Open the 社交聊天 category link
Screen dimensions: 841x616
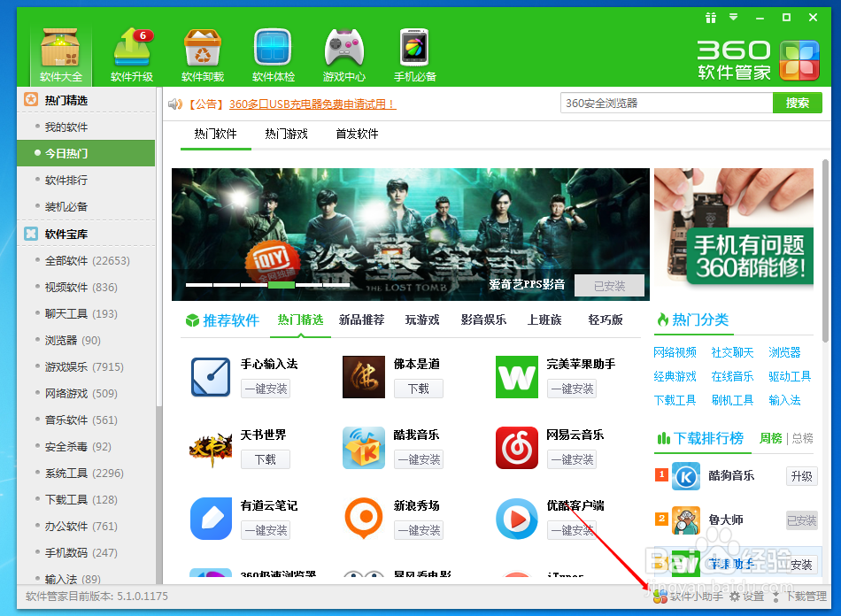732,352
